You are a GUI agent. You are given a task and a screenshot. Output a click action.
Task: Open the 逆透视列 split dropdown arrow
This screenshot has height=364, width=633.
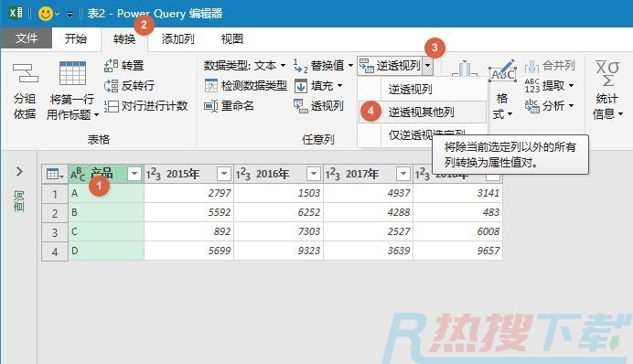tap(427, 65)
